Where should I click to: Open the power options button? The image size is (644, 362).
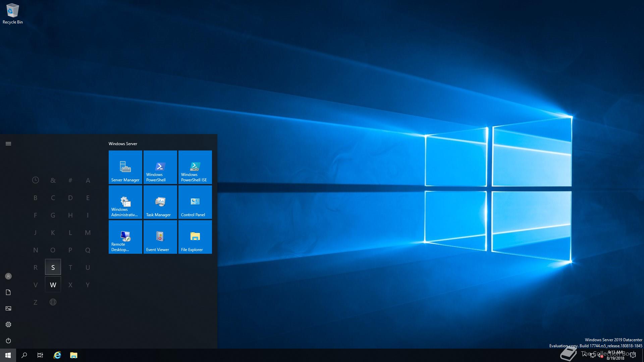click(8, 341)
